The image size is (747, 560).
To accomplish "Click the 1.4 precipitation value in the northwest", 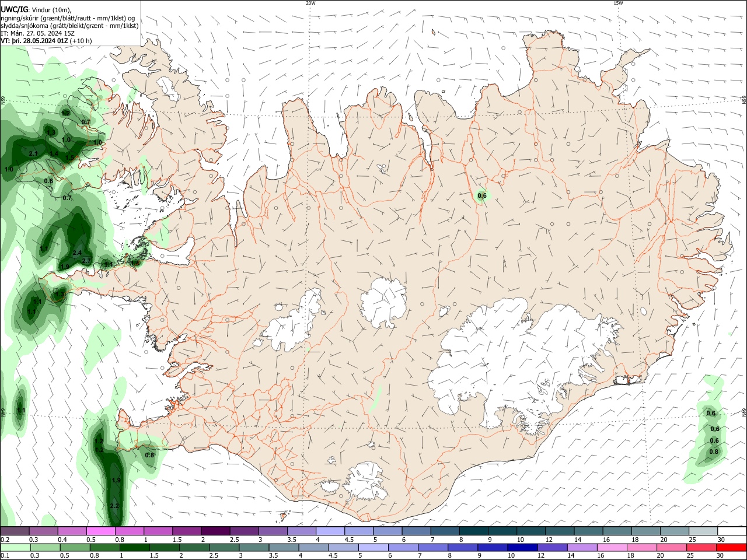I will pyautogui.click(x=54, y=153).
